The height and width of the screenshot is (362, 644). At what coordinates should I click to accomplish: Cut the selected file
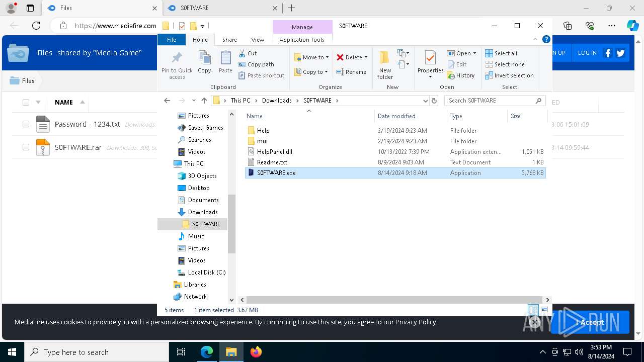click(248, 53)
